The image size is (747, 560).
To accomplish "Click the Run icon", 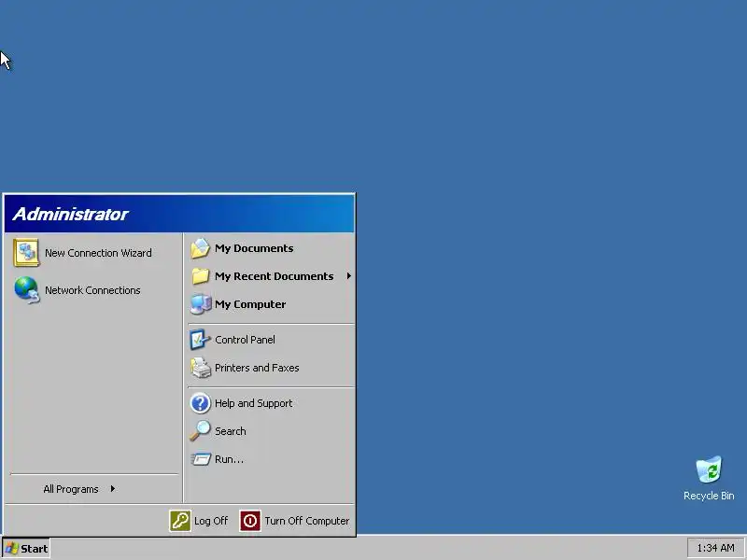I will 201,459.
